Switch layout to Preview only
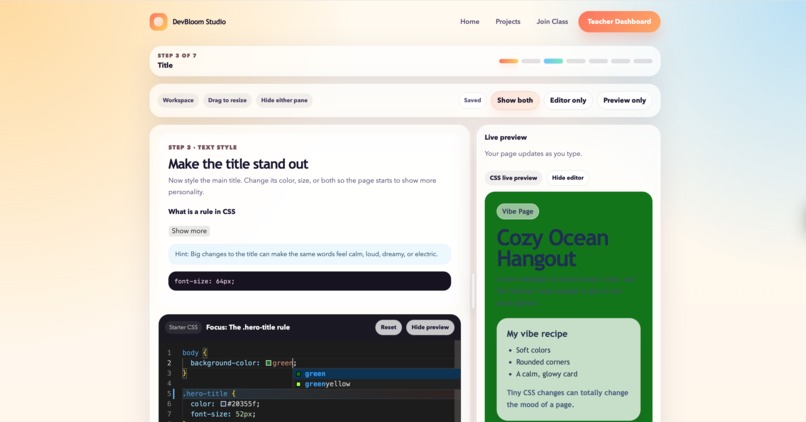 coord(625,100)
